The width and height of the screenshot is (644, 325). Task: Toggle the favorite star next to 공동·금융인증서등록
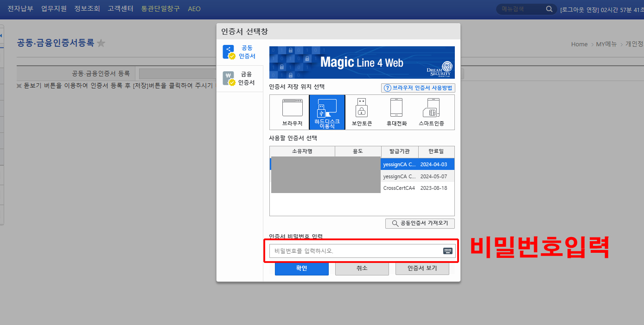pos(101,43)
